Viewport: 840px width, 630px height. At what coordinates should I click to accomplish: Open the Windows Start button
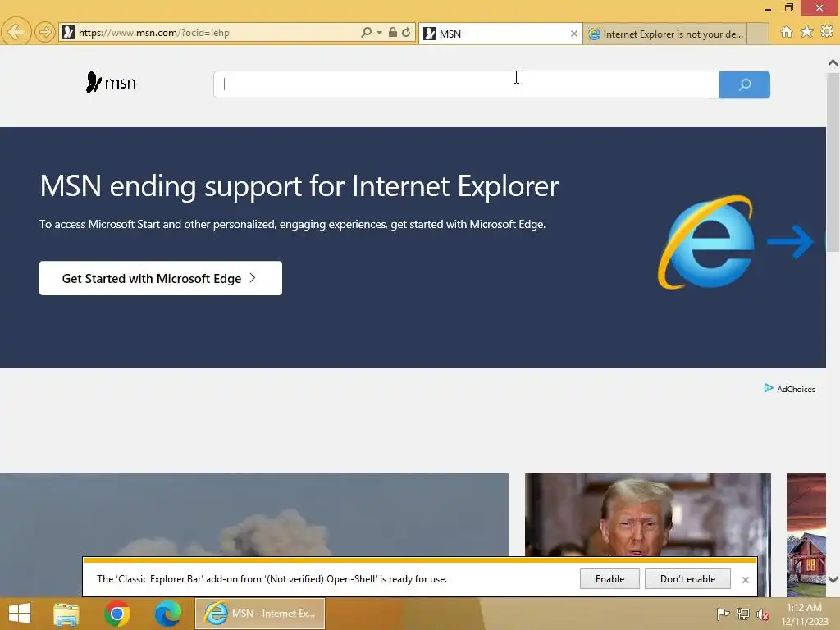click(20, 614)
